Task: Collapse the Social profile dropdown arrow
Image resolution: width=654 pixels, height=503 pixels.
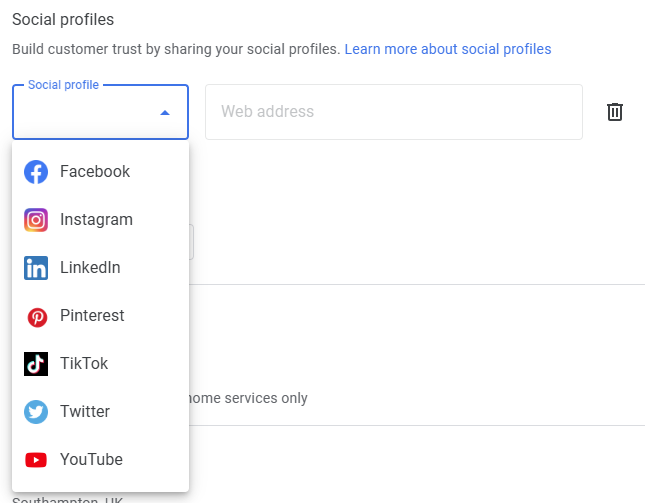Action: pos(165,113)
